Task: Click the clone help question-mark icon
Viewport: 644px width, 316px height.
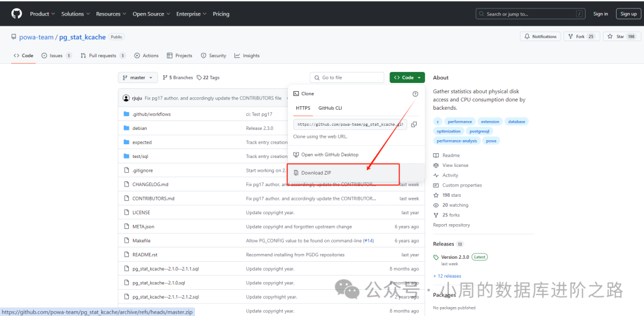Action: click(415, 94)
